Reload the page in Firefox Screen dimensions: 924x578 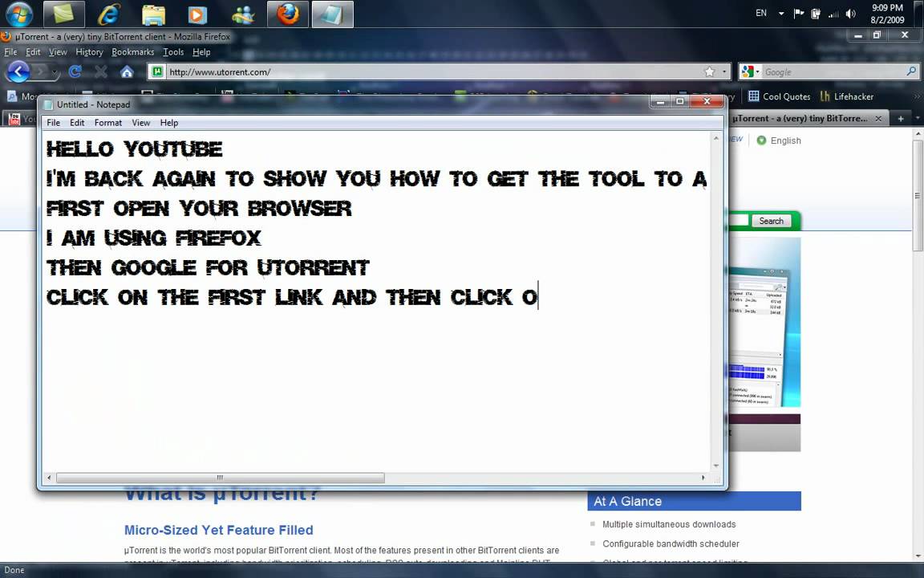[75, 72]
